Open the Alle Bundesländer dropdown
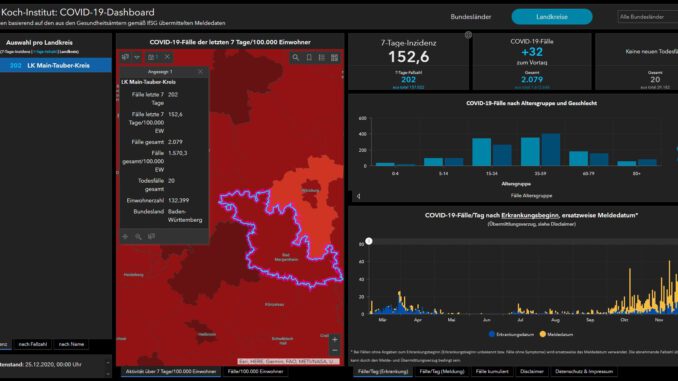 [648, 17]
